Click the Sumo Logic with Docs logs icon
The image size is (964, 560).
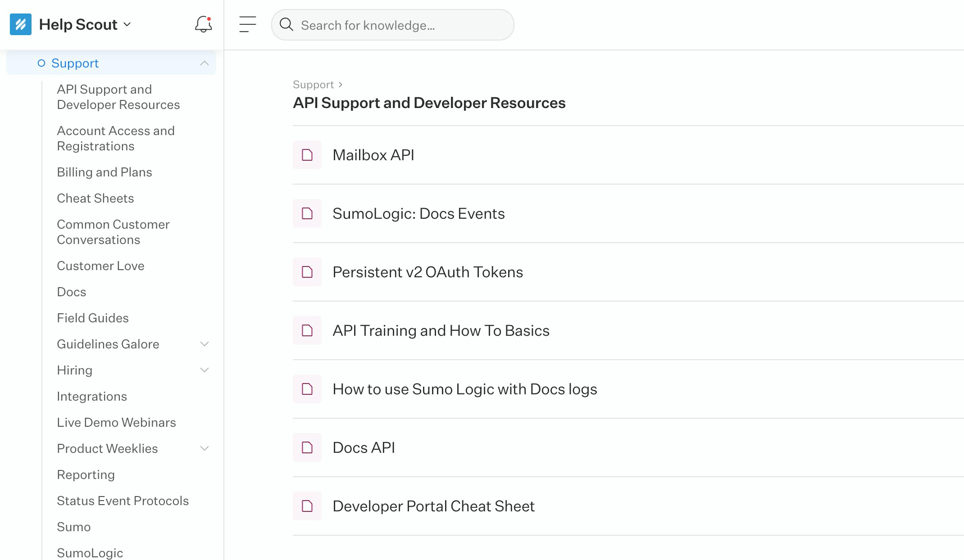[307, 389]
